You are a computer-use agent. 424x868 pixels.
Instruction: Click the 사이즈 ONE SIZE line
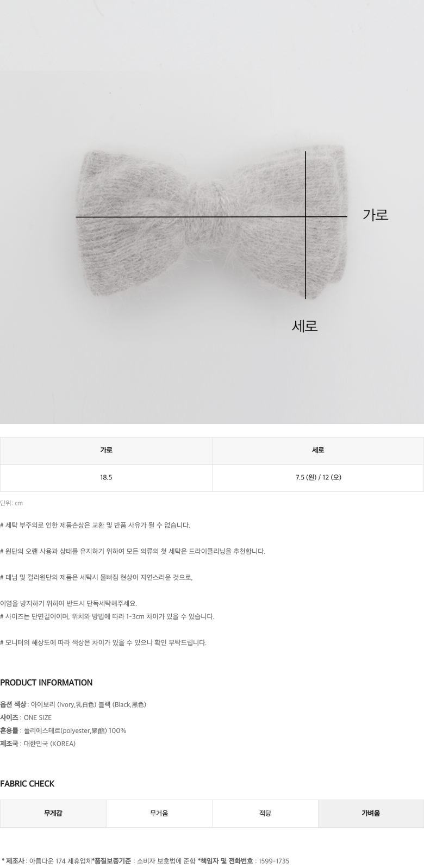(26, 717)
